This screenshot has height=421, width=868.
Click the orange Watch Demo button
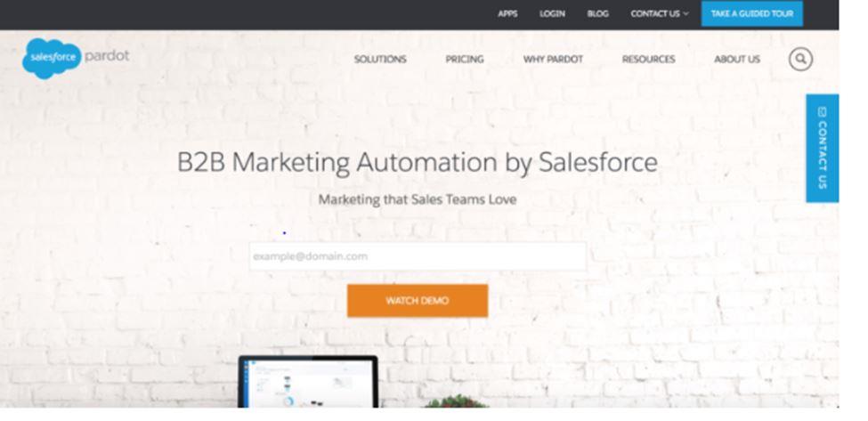click(x=418, y=301)
